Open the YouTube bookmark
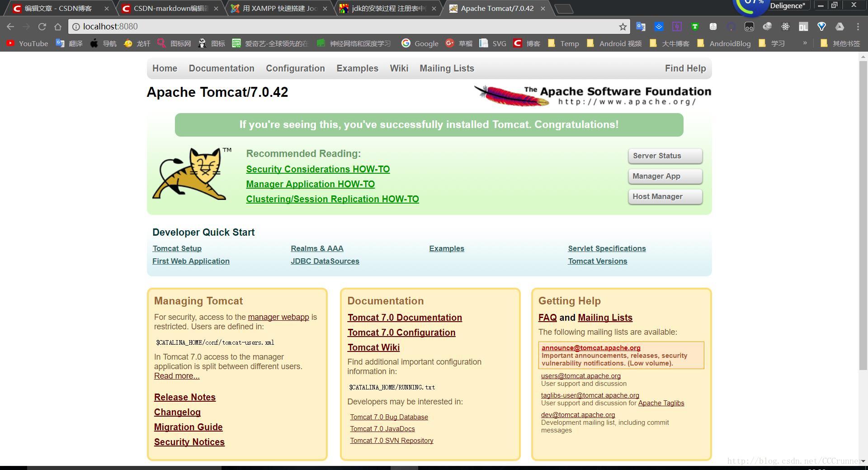 coord(27,43)
